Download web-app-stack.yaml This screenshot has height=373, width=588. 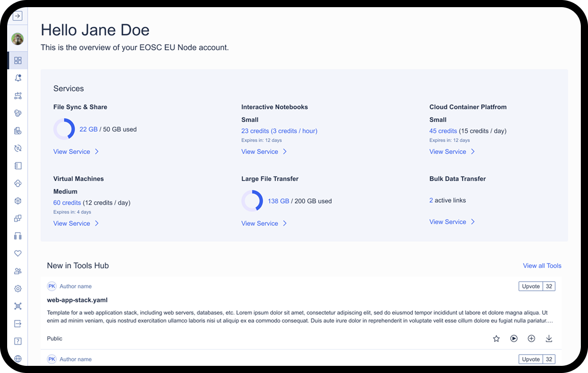549,339
